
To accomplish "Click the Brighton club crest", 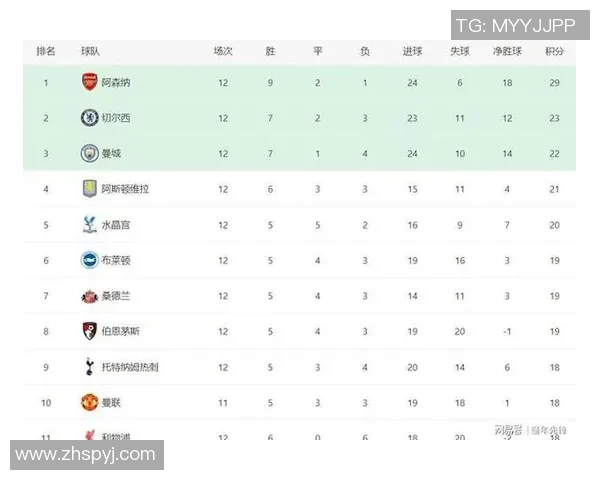I will [x=89, y=260].
